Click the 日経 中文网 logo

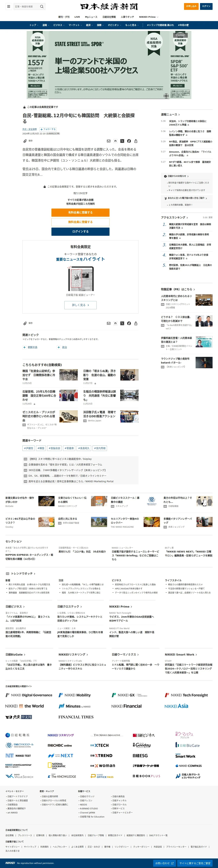(x=19, y=717)
